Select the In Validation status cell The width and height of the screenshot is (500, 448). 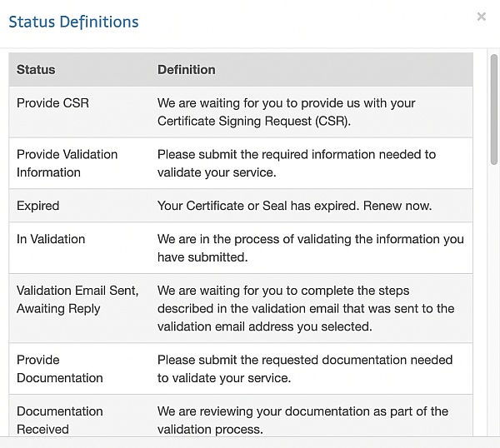click(51, 239)
